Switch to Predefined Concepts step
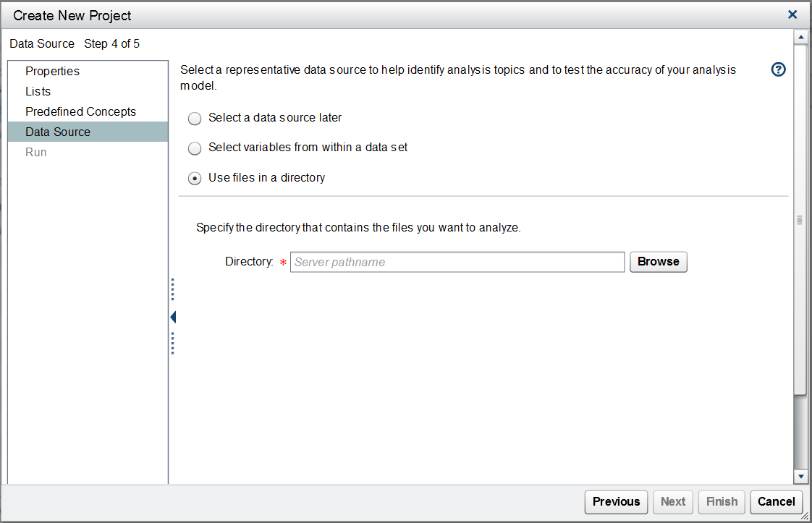Viewport: 812px width, 523px height. [x=80, y=111]
